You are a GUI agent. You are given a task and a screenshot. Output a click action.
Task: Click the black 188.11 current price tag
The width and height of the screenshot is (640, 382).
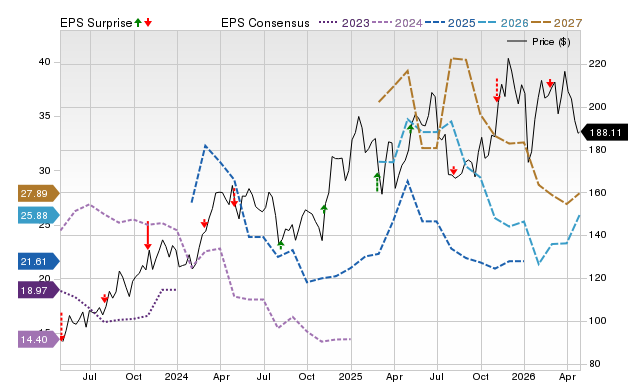tap(604, 133)
